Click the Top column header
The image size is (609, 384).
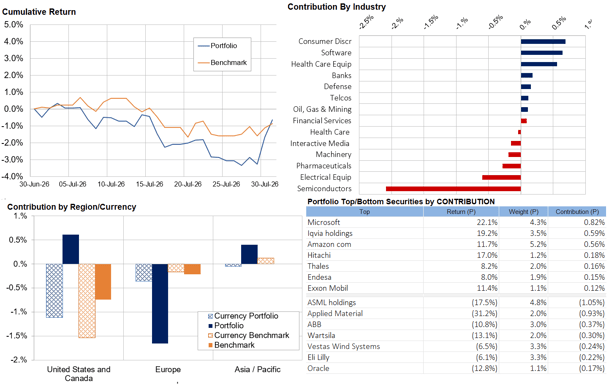pos(364,212)
